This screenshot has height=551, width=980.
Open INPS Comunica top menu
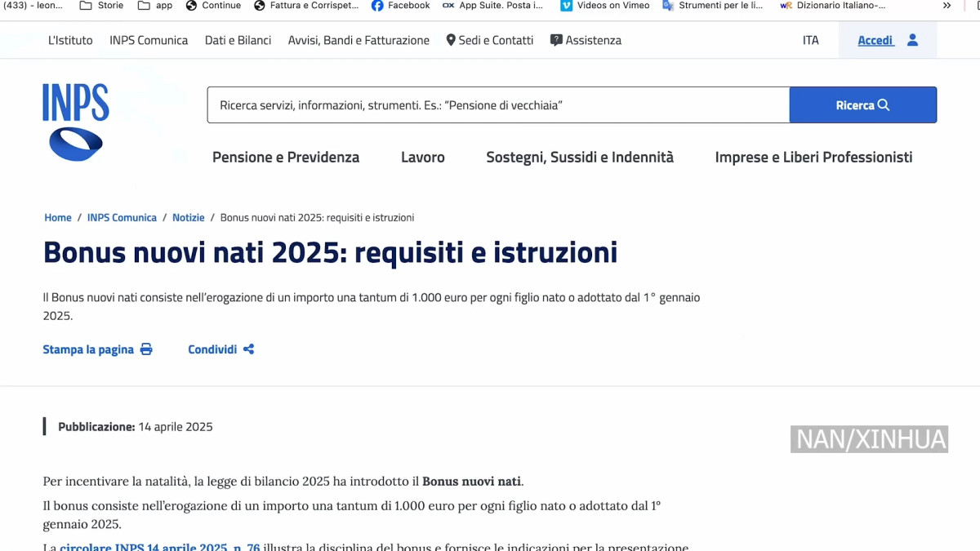click(149, 40)
